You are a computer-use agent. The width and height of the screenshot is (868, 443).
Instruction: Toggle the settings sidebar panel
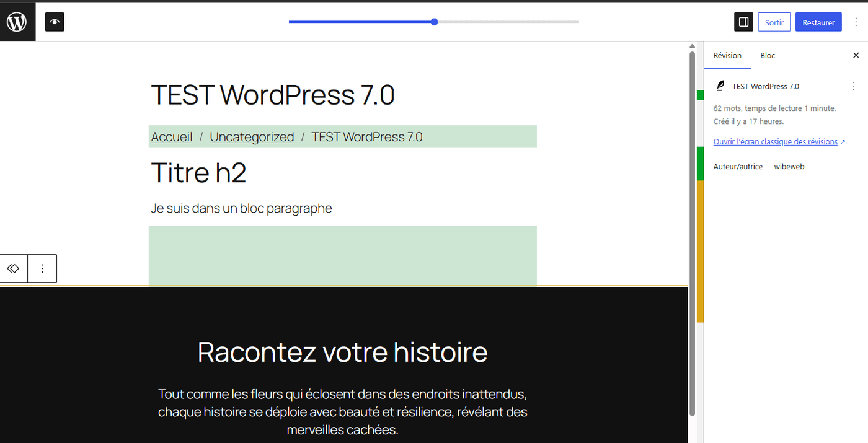(743, 21)
